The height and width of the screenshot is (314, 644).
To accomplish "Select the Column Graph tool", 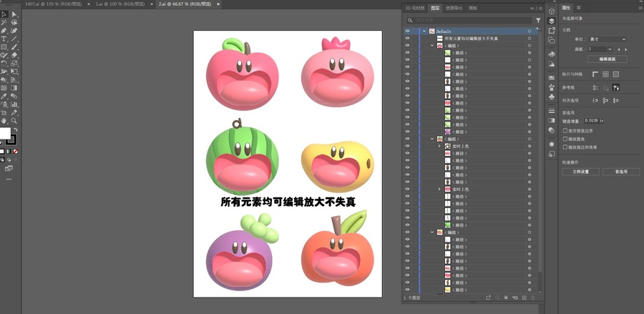I will [14, 104].
